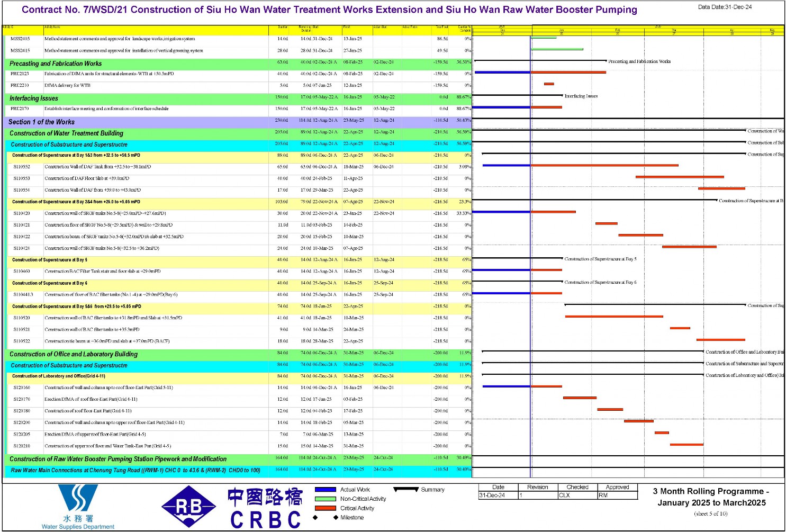This screenshot has width=786, height=532.
Task: Click the black Summary bar legend symbol
Action: [x=406, y=490]
